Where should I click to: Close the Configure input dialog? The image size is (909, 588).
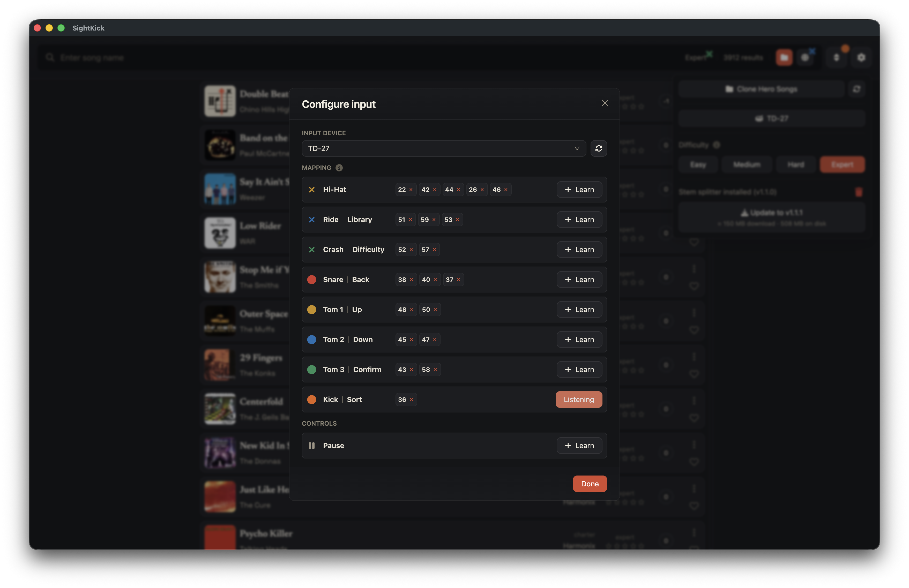605,103
